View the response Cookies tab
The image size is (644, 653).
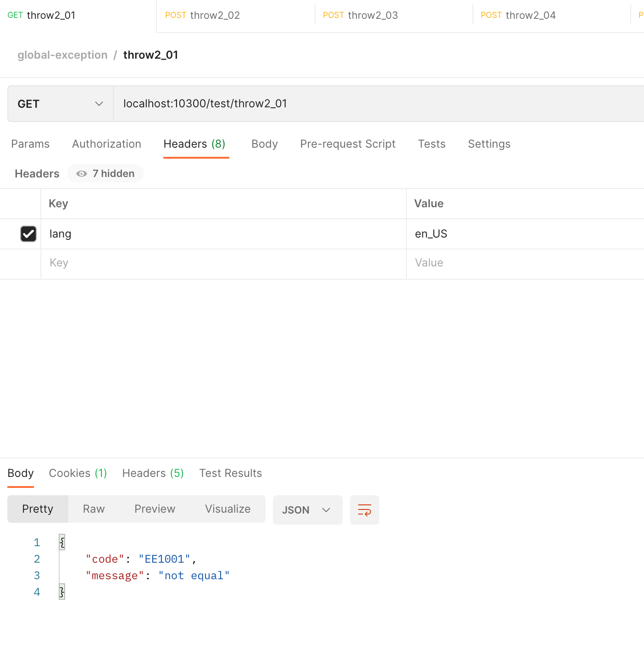[78, 473]
